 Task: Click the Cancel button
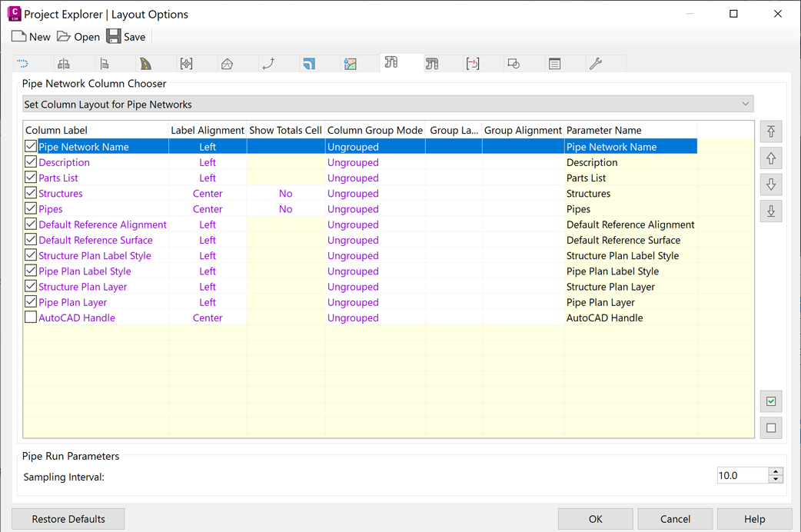(x=675, y=519)
